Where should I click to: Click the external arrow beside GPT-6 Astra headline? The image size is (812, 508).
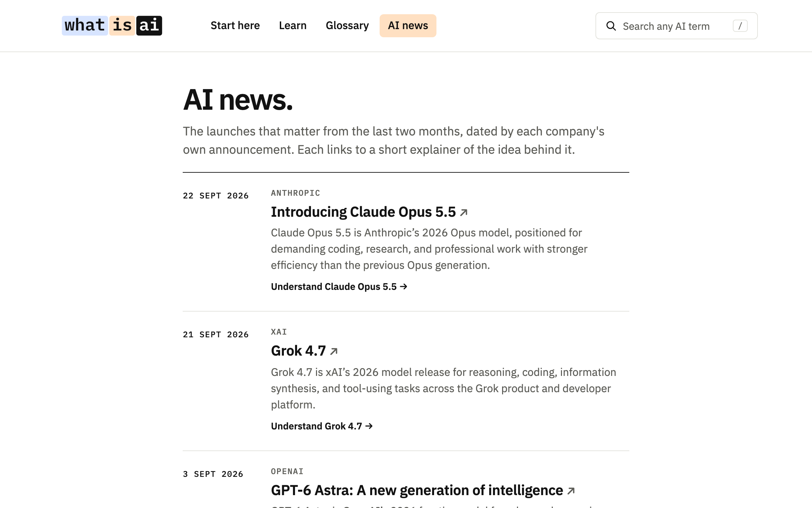pos(571,491)
